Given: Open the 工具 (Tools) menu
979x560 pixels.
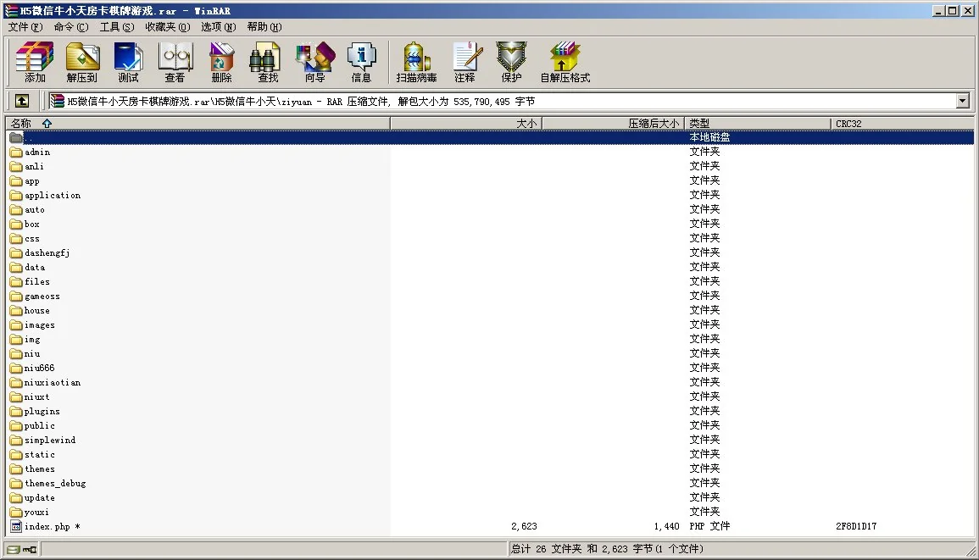Looking at the screenshot, I should [x=117, y=27].
